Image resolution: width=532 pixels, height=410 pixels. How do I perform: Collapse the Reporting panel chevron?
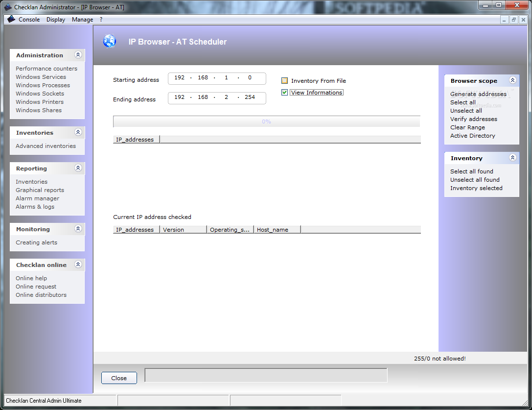78,168
